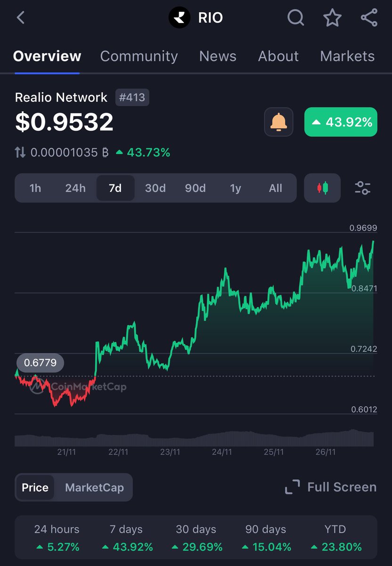Go back using the top-left arrow

20,18
